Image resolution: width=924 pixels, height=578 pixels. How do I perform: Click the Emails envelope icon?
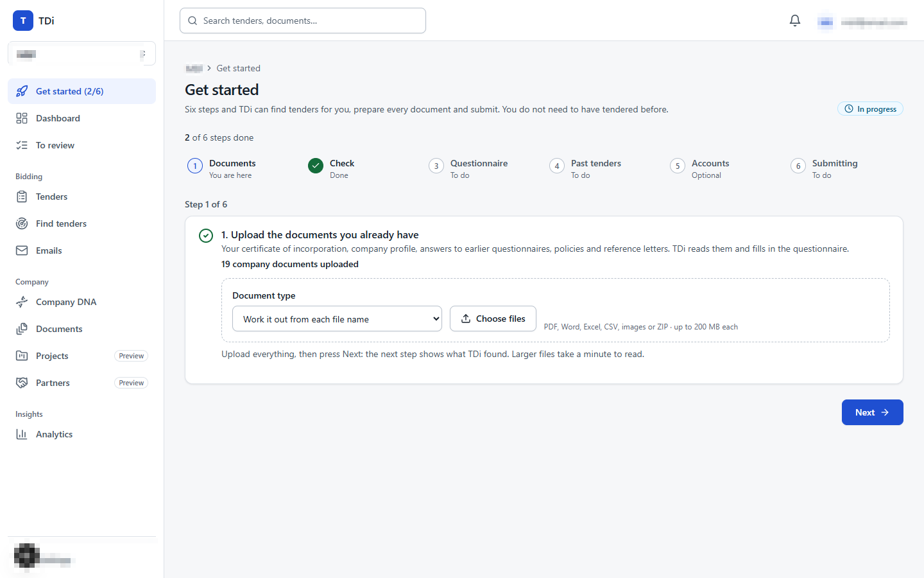coord(22,250)
